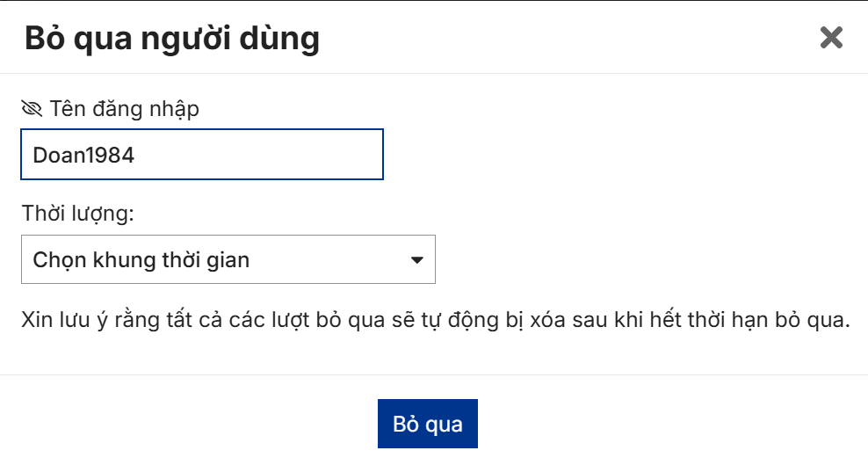Focus the Tên đăng nhập input field
The height and width of the screenshot is (465, 868).
[202, 155]
